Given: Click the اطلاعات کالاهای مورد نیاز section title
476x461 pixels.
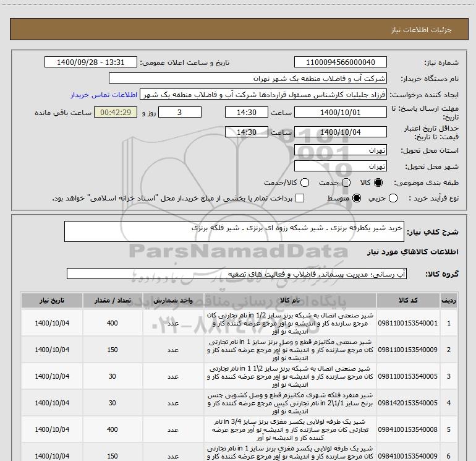Looking at the screenshot, I should click(x=413, y=252).
